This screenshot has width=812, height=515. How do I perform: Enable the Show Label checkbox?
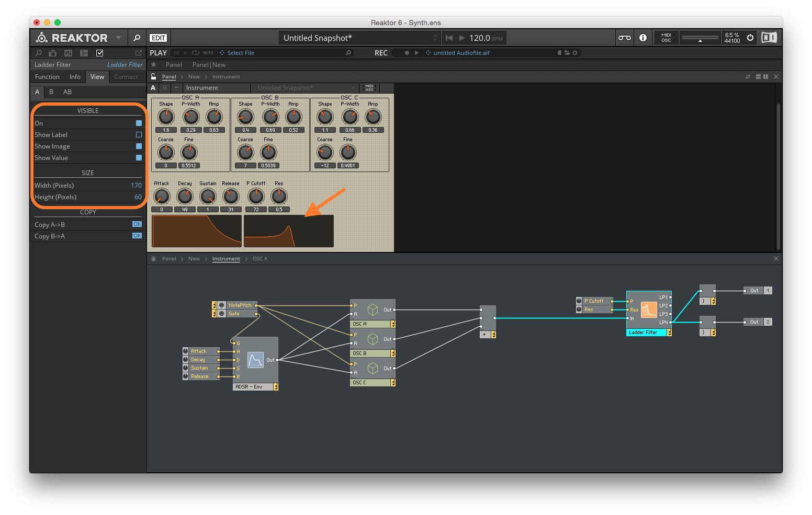(x=139, y=135)
